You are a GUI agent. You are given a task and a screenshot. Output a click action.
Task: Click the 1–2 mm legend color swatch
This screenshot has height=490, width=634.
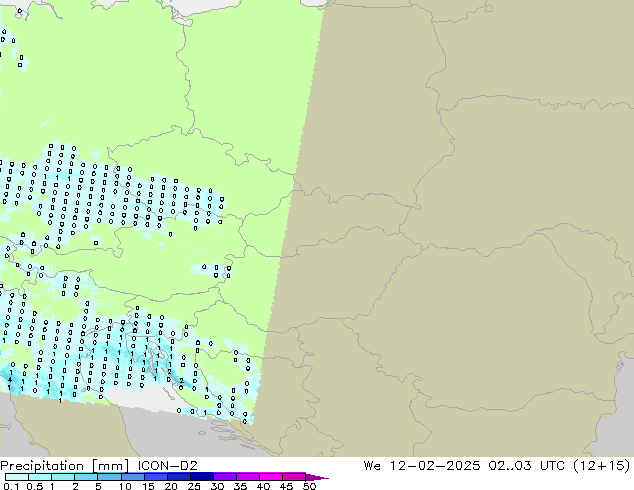pos(63,477)
